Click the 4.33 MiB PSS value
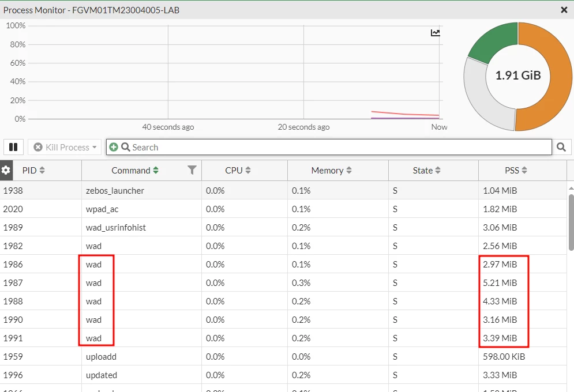The width and height of the screenshot is (574, 392). pyautogui.click(x=500, y=301)
